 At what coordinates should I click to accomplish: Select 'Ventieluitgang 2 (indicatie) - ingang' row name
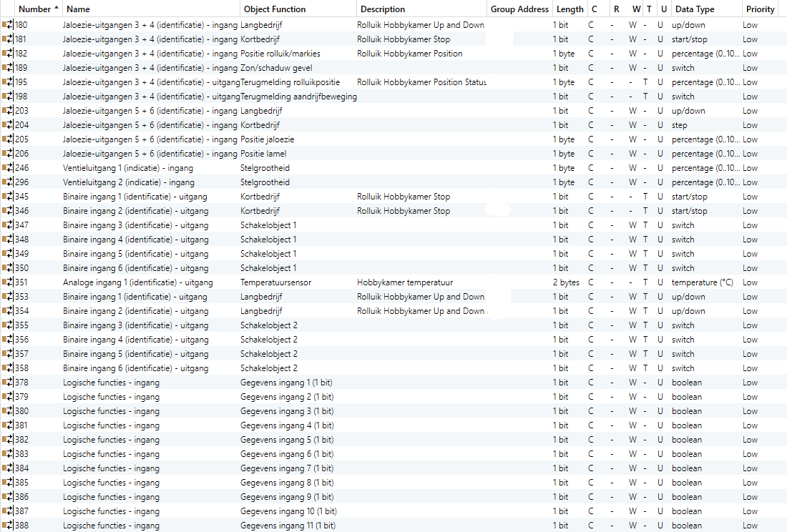(x=129, y=182)
